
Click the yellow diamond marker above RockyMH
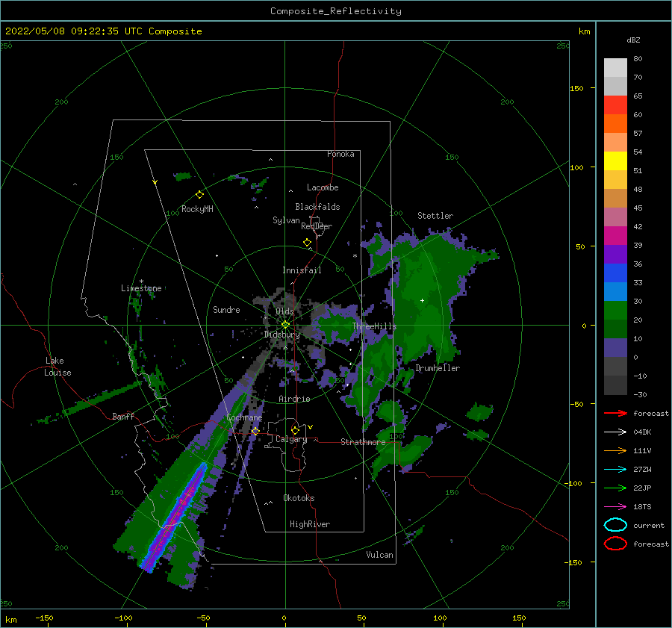click(199, 195)
